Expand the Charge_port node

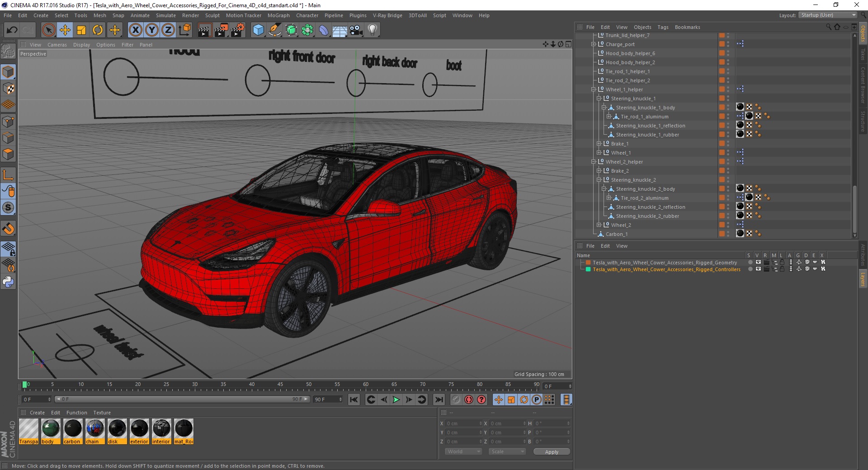click(x=594, y=44)
